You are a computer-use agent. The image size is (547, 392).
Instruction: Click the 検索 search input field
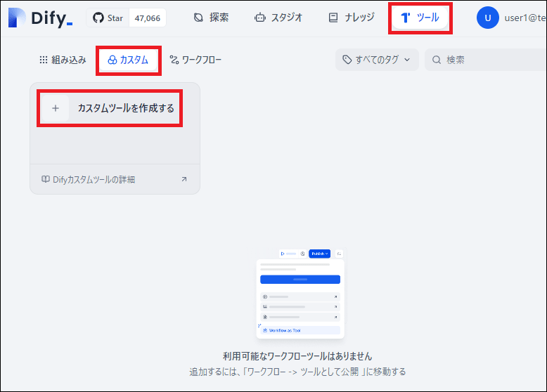tap(492, 60)
